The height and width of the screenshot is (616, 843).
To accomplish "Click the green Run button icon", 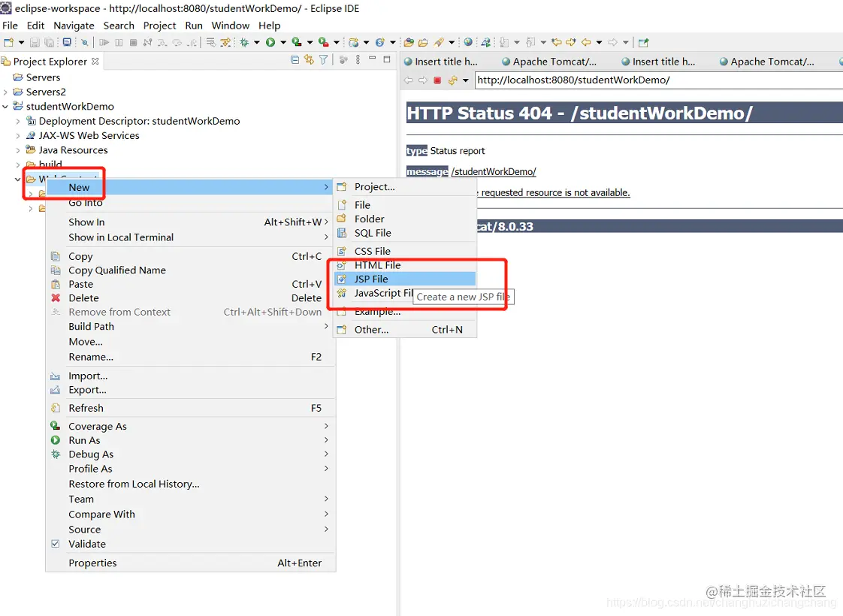I will 270,43.
